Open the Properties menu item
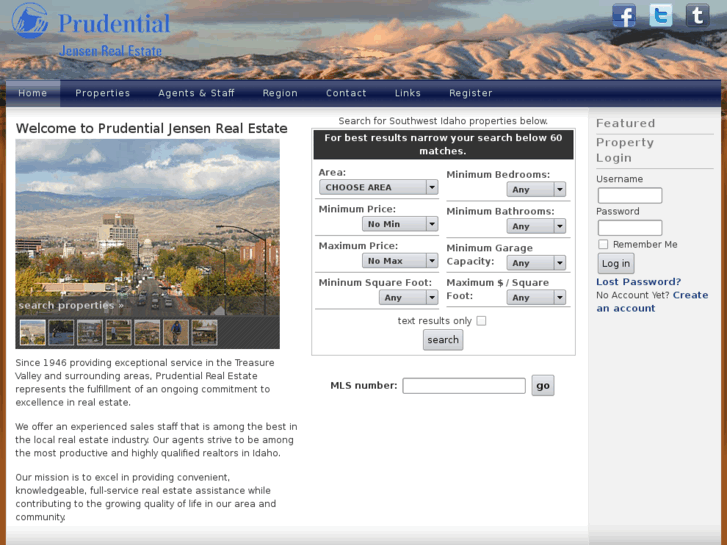The width and height of the screenshot is (727, 545). coord(102,93)
